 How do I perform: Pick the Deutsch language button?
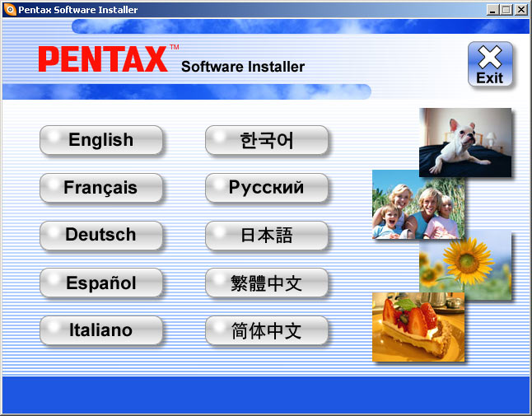(101, 235)
